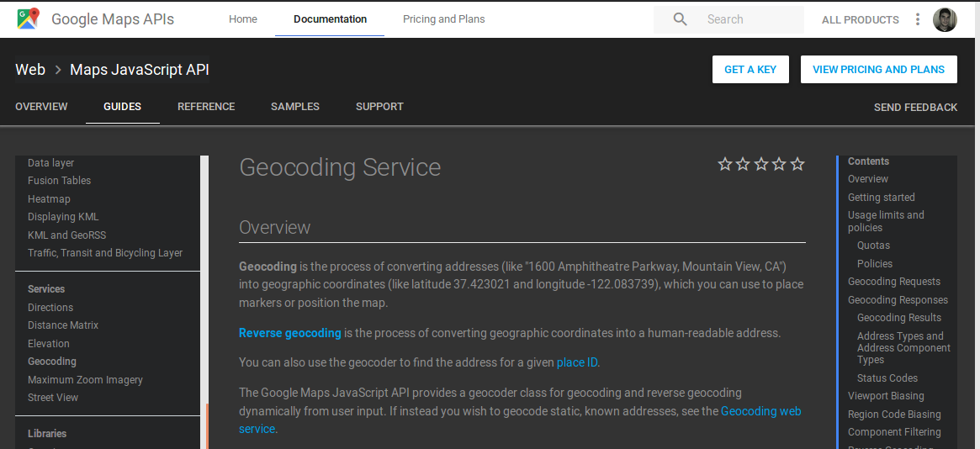980x449 pixels.
Task: Open Pricing and Plans tab
Action: pyautogui.click(x=444, y=19)
